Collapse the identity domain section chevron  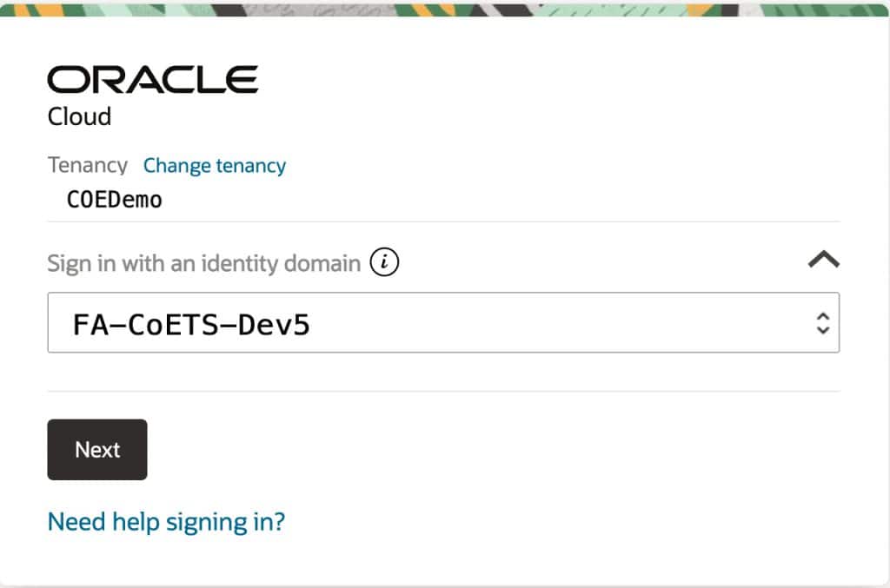tap(823, 260)
